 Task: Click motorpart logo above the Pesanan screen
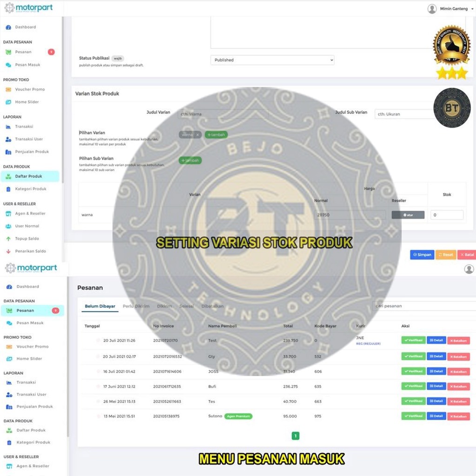[x=31, y=268]
